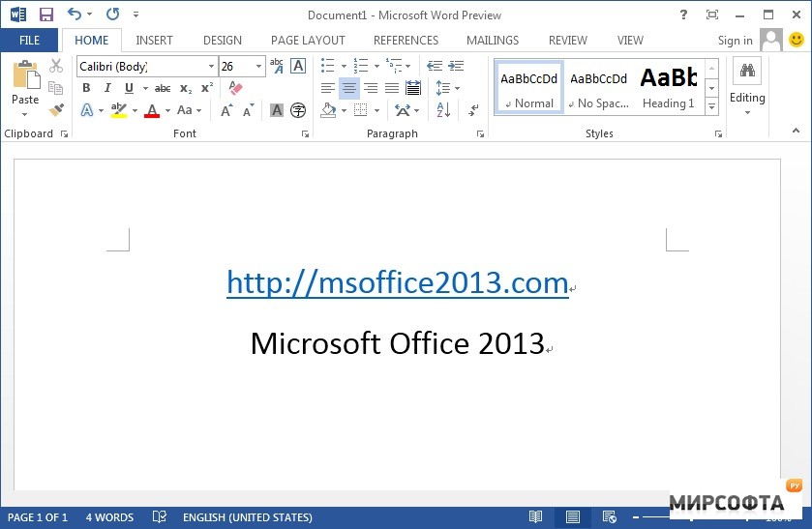Screen dimensions: 812x529
Task: Copy selection using the Copy icon
Action: tap(56, 88)
